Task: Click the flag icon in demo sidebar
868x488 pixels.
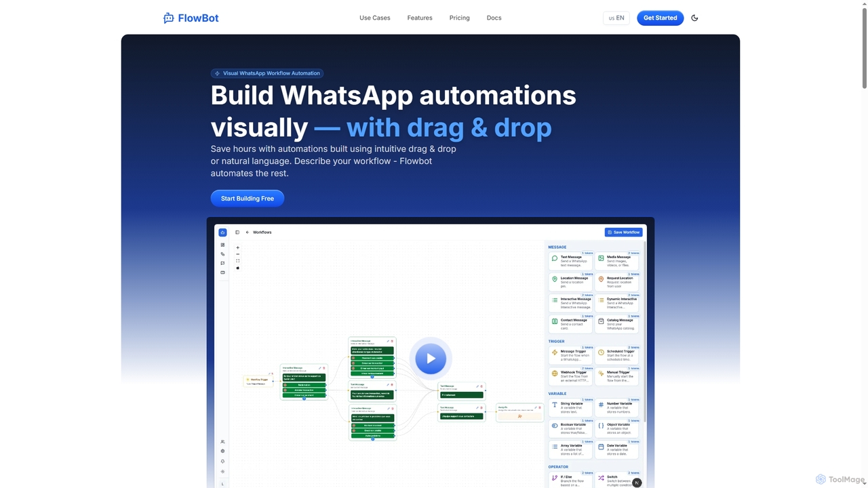Action: tap(222, 263)
